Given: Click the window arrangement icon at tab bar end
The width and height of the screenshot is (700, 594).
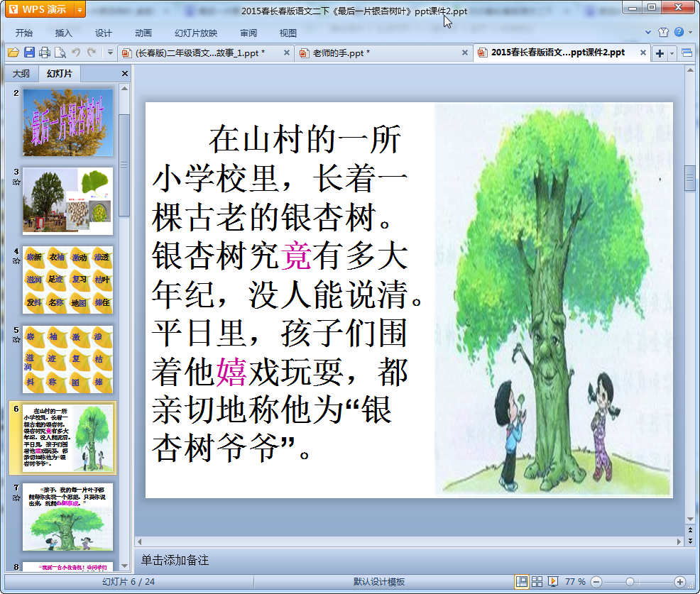Looking at the screenshot, I should (x=687, y=53).
